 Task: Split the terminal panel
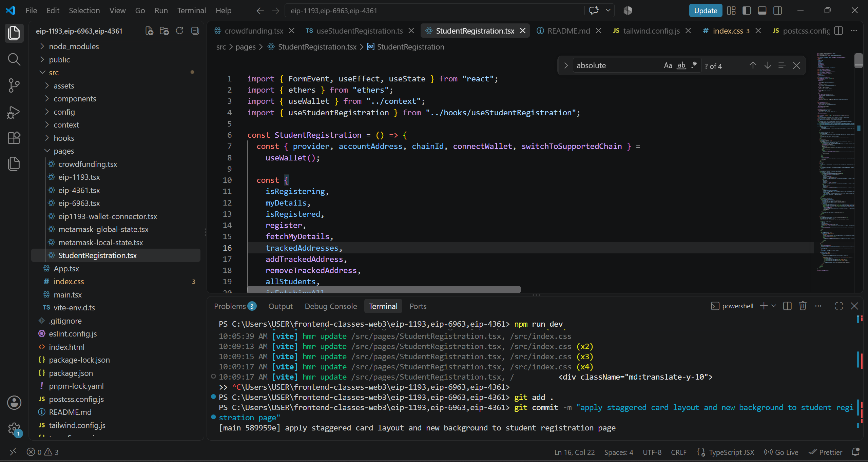point(787,306)
